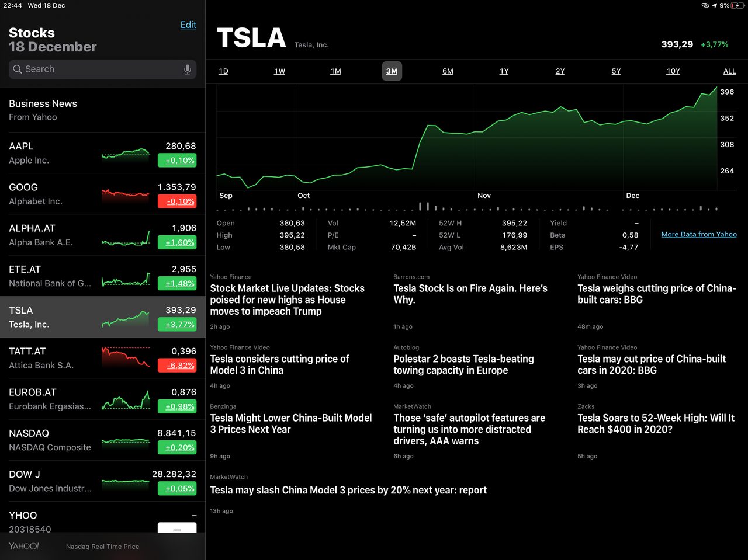Screen dimensions: 748x560
Task: Show the ALL time chart range
Action: [729, 71]
